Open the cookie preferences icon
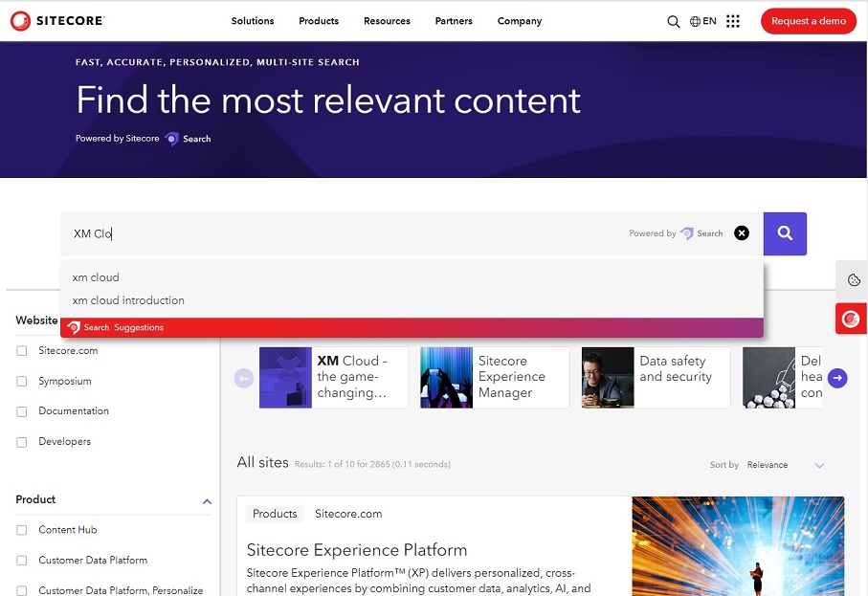 pos(854,279)
